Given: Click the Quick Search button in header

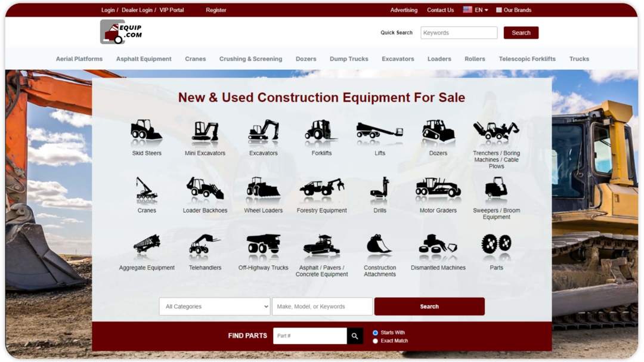Looking at the screenshot, I should pyautogui.click(x=521, y=33).
